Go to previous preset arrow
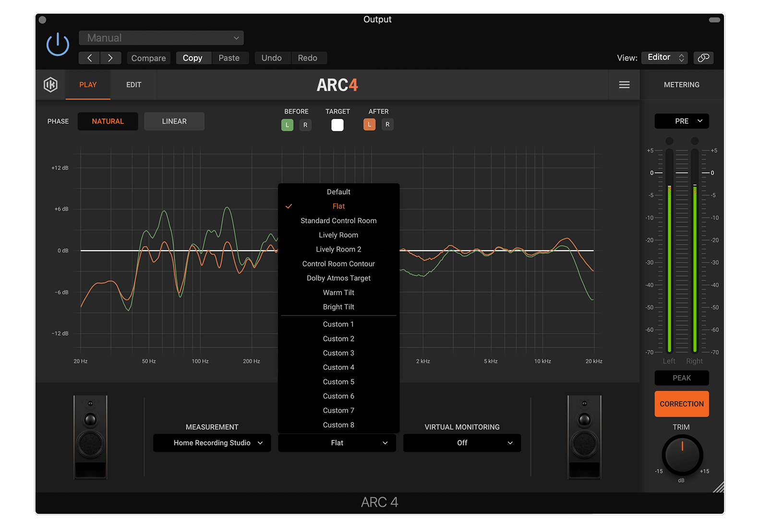 [x=89, y=58]
